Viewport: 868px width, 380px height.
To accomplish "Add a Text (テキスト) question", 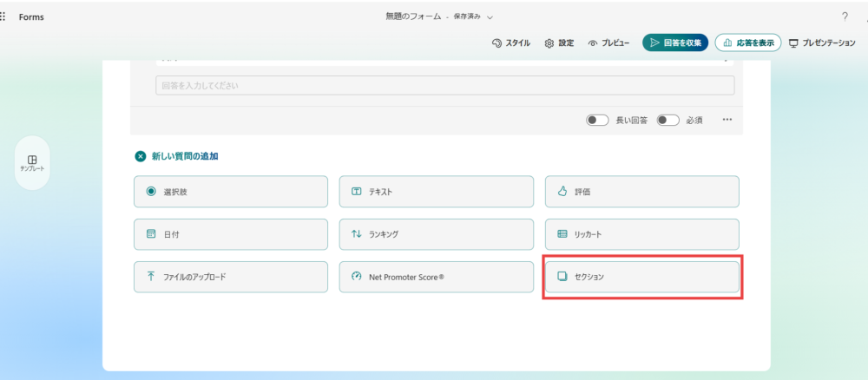I will click(436, 192).
